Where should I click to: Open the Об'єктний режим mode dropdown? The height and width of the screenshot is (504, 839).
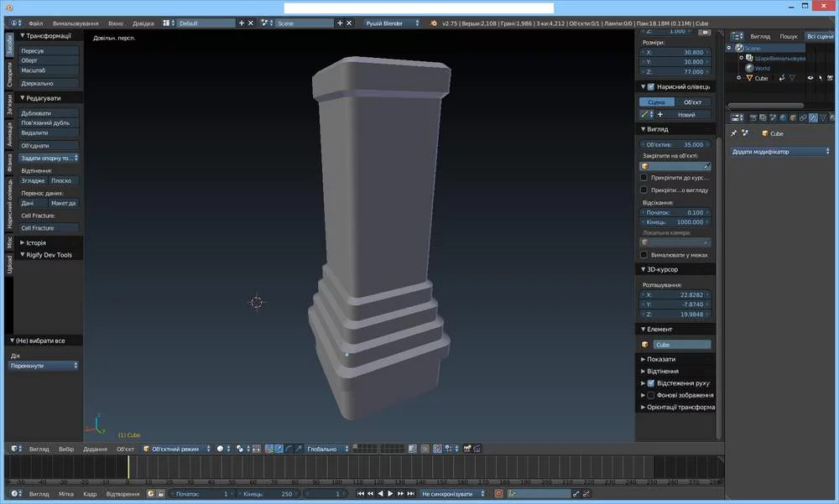coord(176,449)
